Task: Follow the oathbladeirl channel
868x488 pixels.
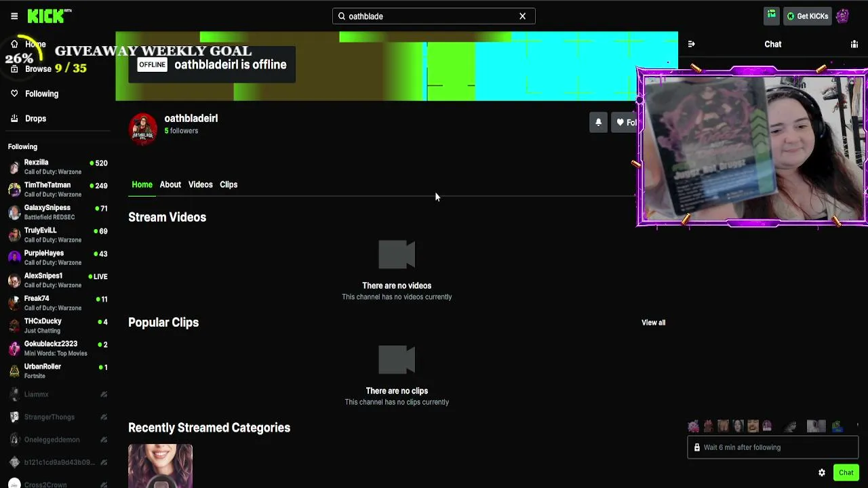Action: pos(625,122)
